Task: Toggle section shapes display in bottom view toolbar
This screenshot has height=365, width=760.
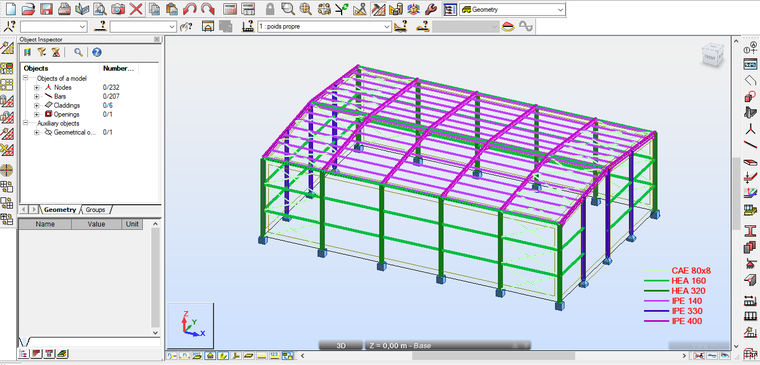Action: [x=222, y=356]
